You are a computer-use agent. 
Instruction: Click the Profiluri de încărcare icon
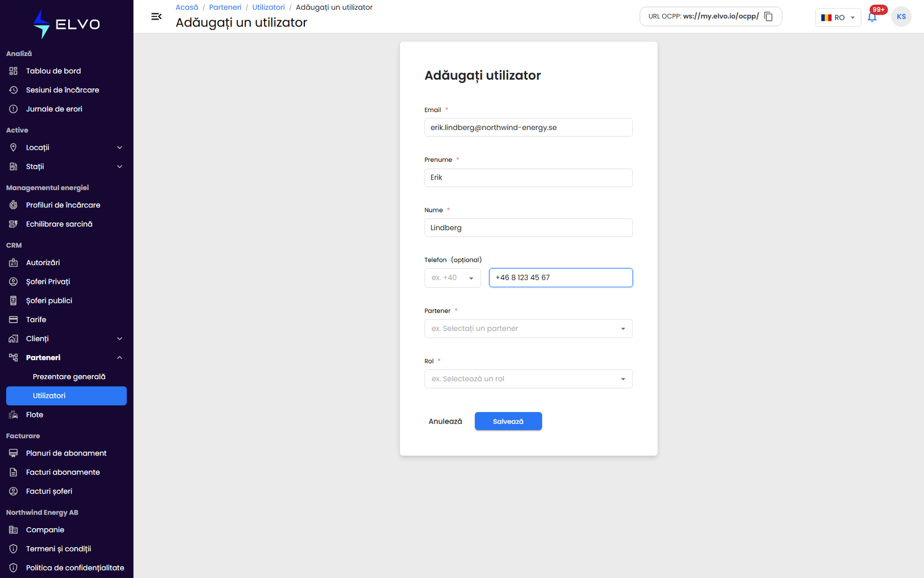tap(13, 205)
